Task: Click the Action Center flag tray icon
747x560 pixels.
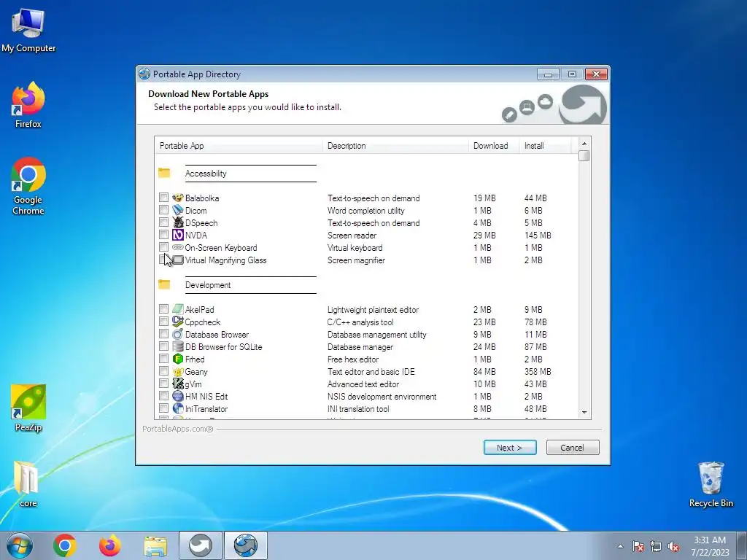Action: (638, 546)
